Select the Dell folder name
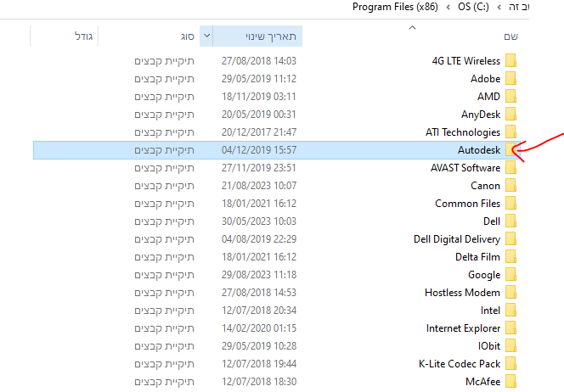Image resolution: width=564 pixels, height=392 pixels. click(492, 221)
